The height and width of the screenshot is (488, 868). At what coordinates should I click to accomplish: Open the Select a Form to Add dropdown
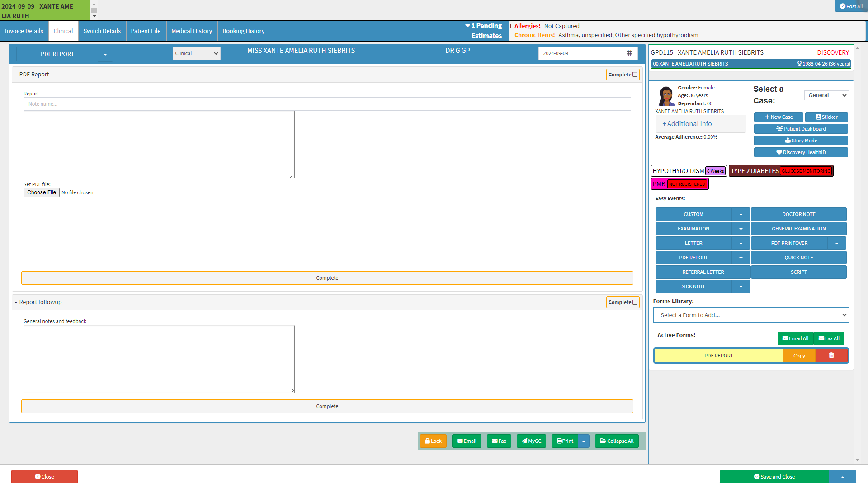750,315
